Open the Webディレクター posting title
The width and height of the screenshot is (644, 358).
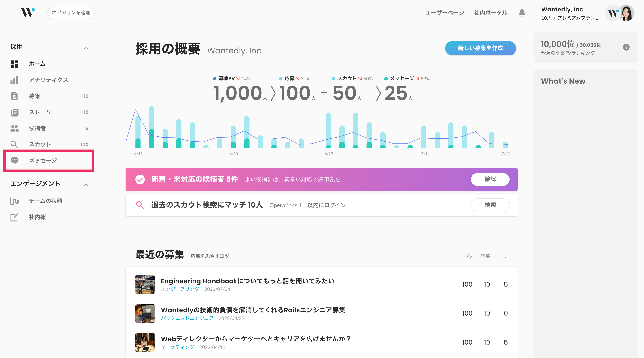(256, 339)
